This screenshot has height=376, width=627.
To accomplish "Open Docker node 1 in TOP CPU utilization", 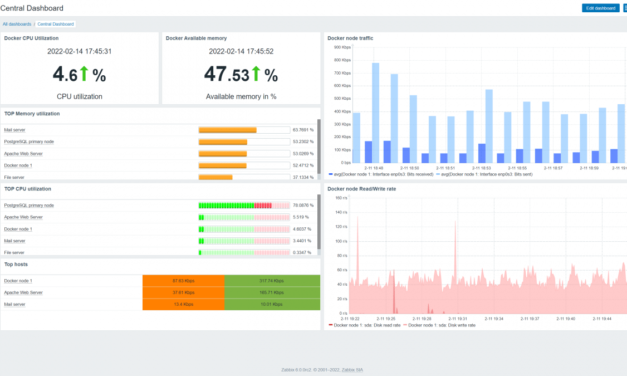I will click(x=18, y=229).
